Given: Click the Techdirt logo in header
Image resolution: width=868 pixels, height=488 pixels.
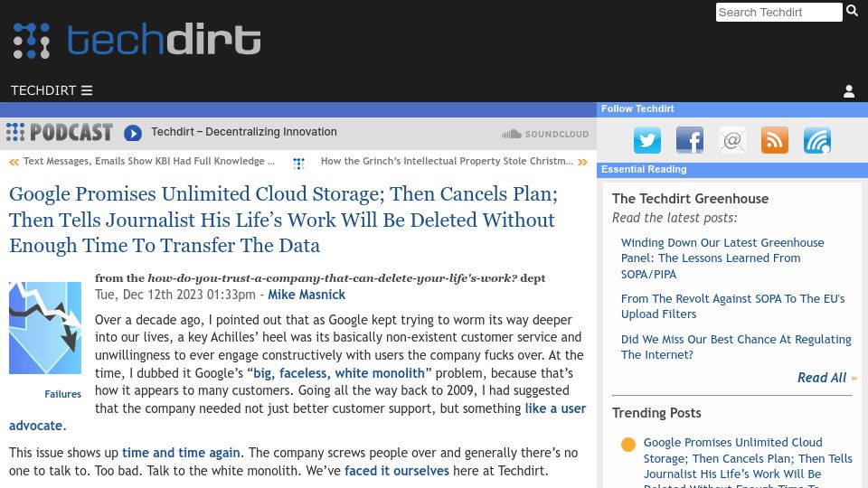Looking at the screenshot, I should click(x=137, y=40).
